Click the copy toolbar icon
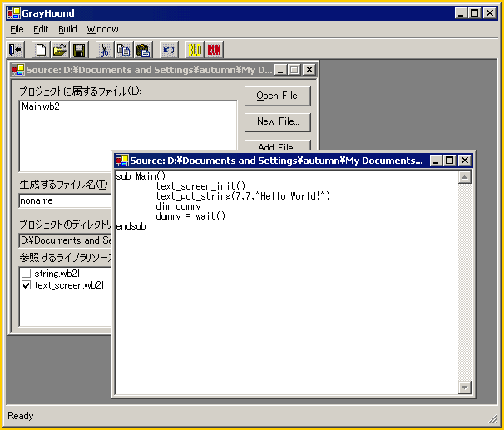504x430 pixels. [x=123, y=50]
